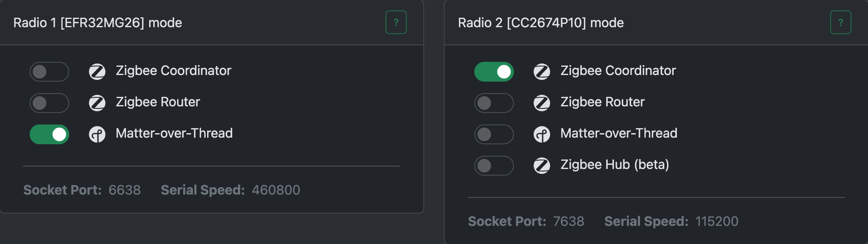Screen dimensions: 868x244
Task: Click Radio 1 socket port value 6638
Action: [x=124, y=190]
